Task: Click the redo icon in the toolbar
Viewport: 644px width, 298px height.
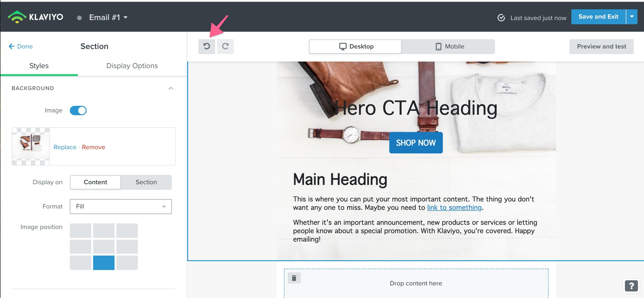Action: (x=225, y=46)
